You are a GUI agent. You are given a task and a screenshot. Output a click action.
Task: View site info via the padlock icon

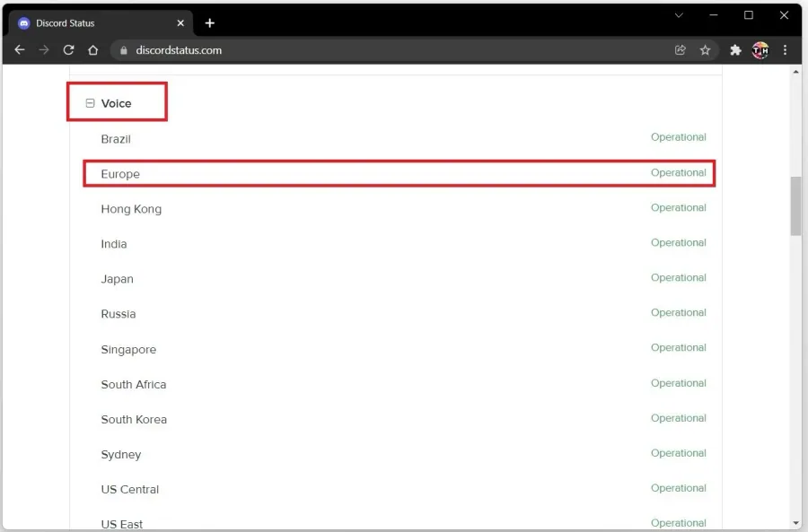[123, 50]
